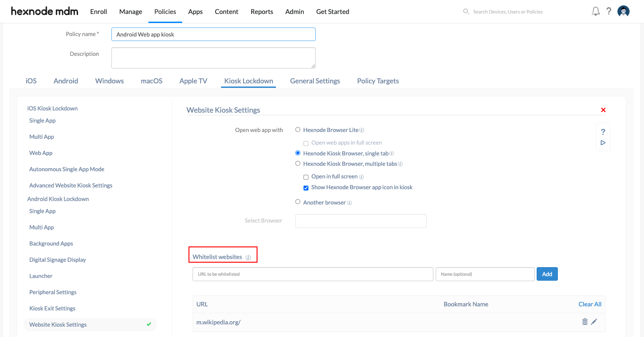Click the hexnode mdm logo
This screenshot has height=337, width=644.
pyautogui.click(x=44, y=11)
